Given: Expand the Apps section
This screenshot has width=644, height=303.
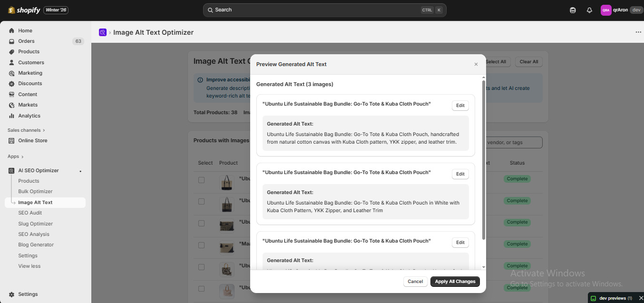Looking at the screenshot, I should pyautogui.click(x=15, y=156).
